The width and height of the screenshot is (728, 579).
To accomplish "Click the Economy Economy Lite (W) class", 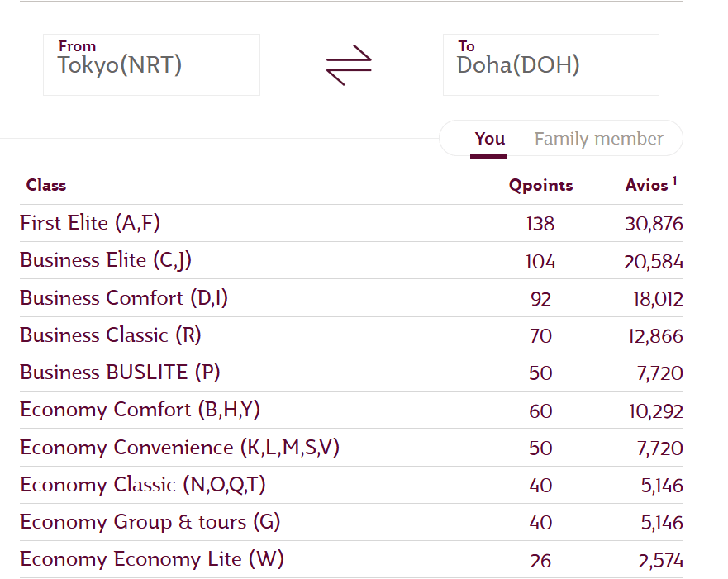I will point(152,559).
